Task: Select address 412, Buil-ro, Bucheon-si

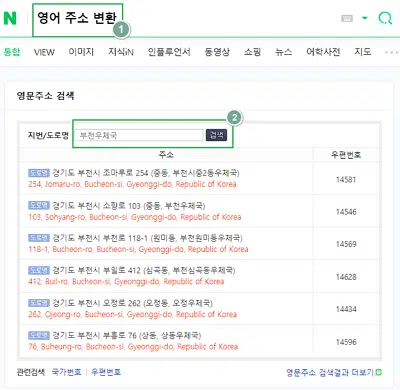Action: (126, 282)
